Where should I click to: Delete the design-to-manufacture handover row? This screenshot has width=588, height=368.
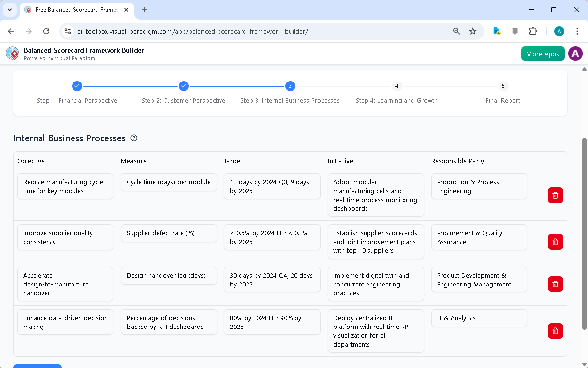point(555,284)
